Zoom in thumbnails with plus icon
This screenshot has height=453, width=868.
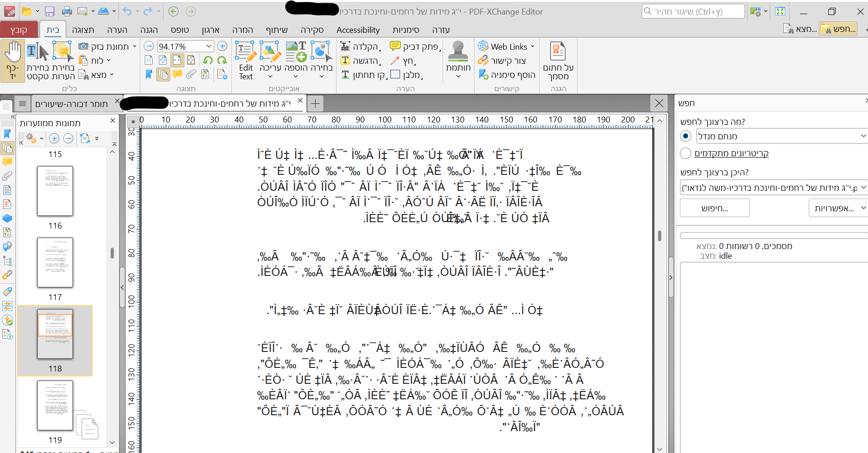click(54, 138)
